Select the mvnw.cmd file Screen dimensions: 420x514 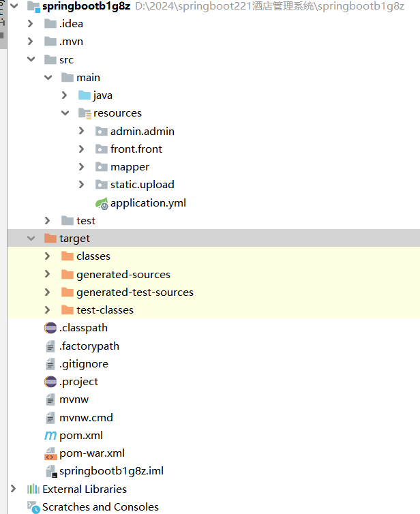click(86, 418)
